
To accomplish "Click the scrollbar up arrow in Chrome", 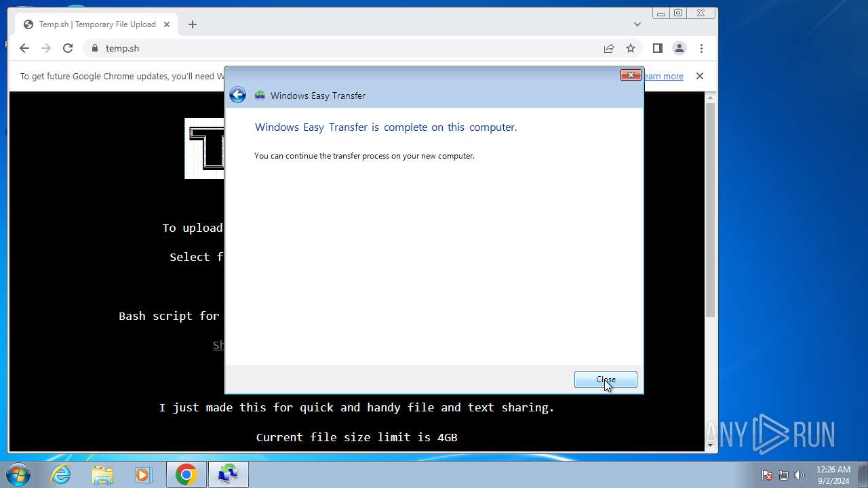I will 710,98.
